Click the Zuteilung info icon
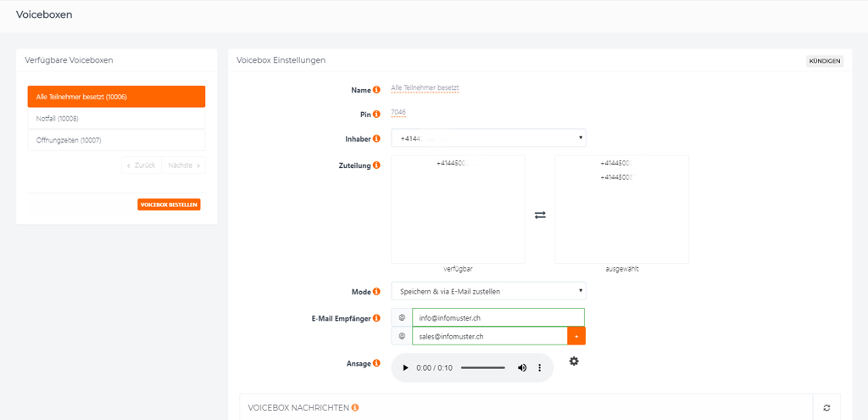This screenshot has width=868, height=420. click(376, 165)
